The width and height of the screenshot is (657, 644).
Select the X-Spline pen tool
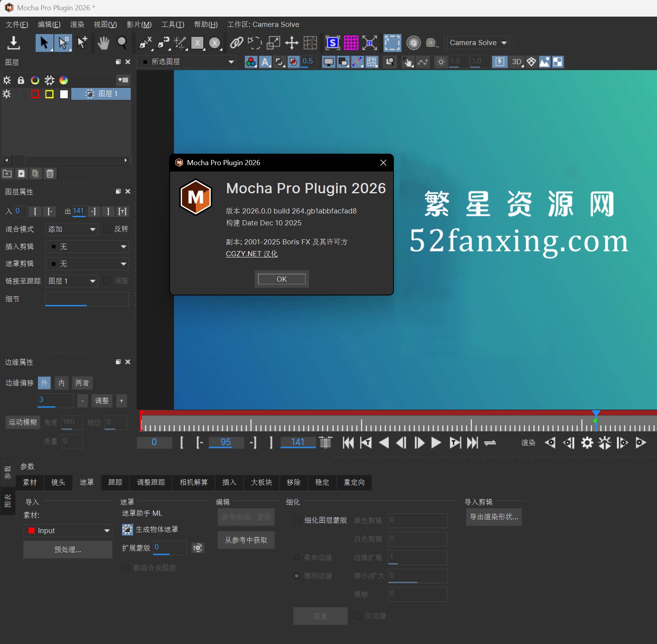point(145,43)
